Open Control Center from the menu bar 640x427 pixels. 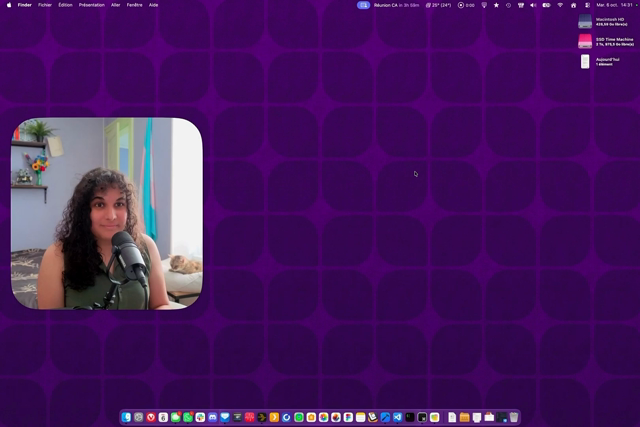587,5
